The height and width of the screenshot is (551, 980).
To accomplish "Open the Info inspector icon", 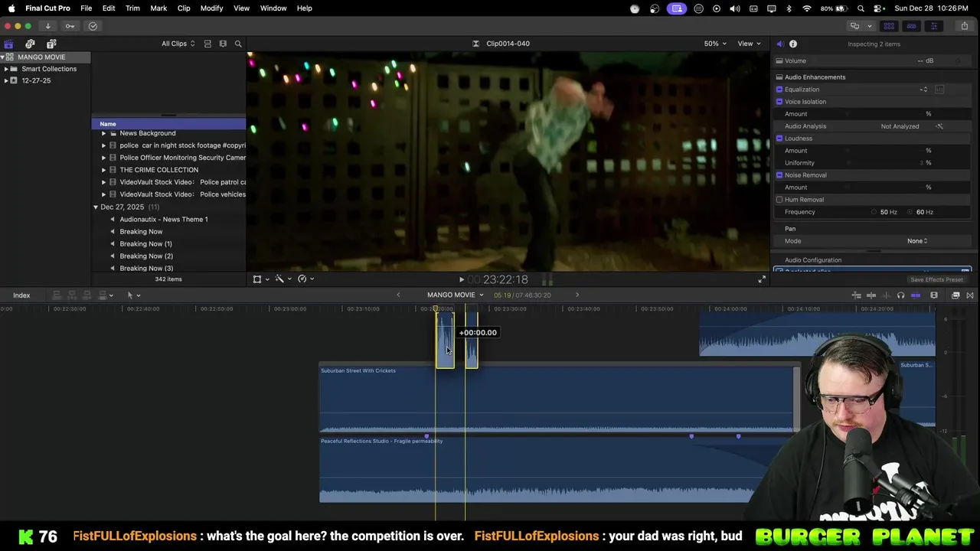I will tap(793, 44).
